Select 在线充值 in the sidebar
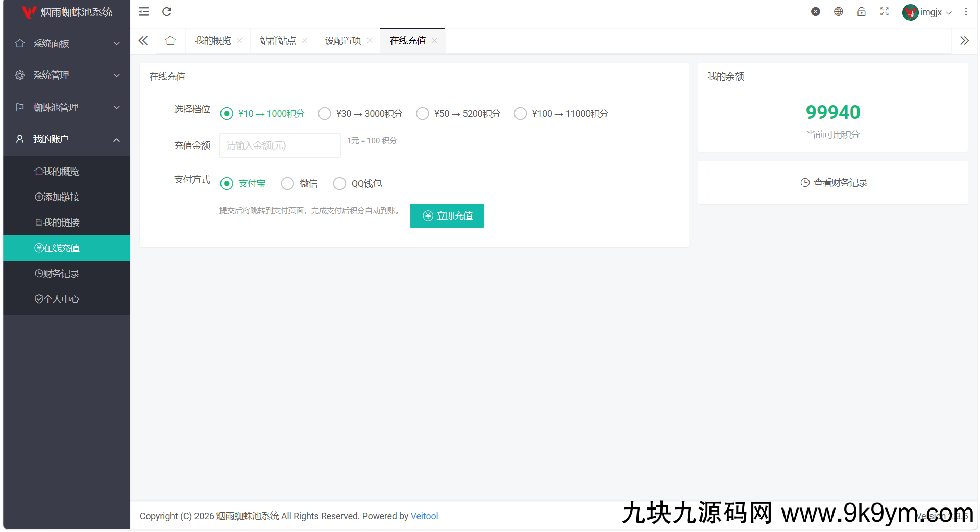Screen dimensions: 980x532 pos(67,248)
